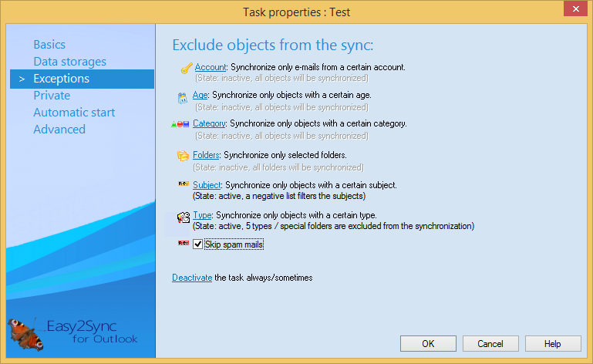Click the Help button

552,344
